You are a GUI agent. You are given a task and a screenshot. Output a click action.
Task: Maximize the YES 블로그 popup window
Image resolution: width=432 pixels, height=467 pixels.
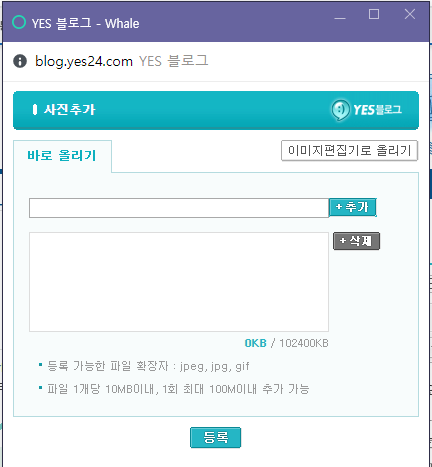click(x=374, y=14)
